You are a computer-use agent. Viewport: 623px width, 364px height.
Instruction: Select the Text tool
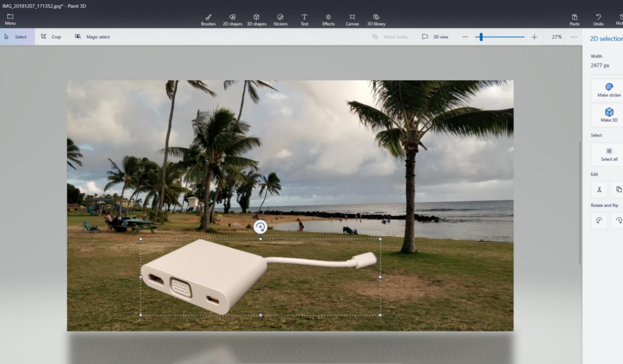[304, 19]
